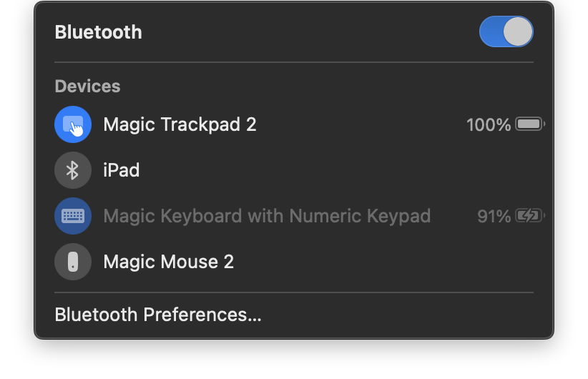Screen dimensions: 588x379
Task: Click the full battery icon for the trackpad
Action: point(529,124)
